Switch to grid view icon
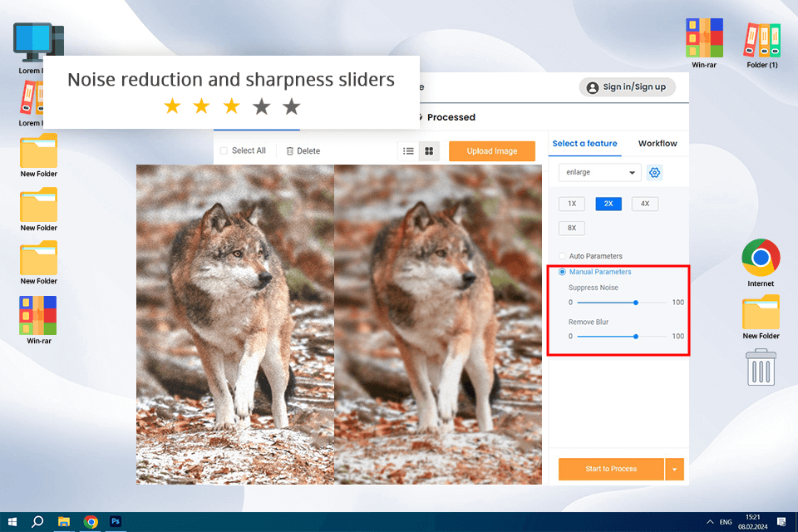This screenshot has width=798, height=532. 429,151
